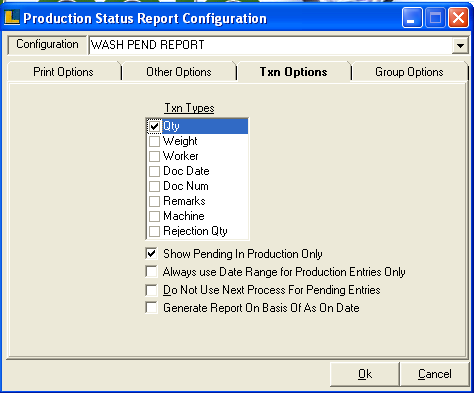
Task: Select the Remarks row label
Action: click(184, 201)
